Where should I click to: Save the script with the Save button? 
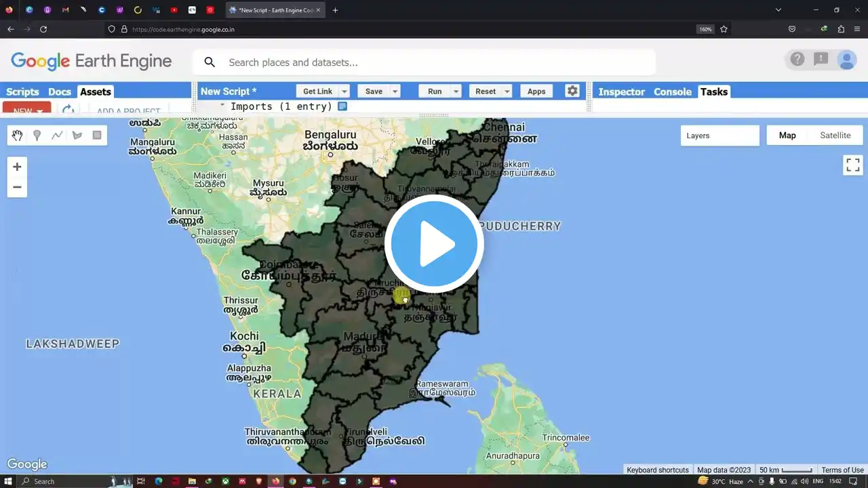point(374,91)
